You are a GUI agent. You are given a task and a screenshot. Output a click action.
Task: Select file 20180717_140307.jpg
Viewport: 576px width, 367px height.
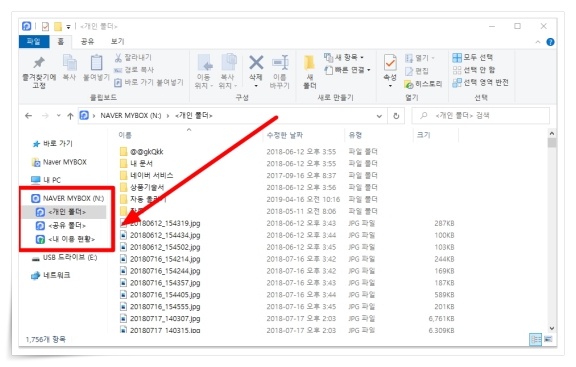(x=160, y=319)
